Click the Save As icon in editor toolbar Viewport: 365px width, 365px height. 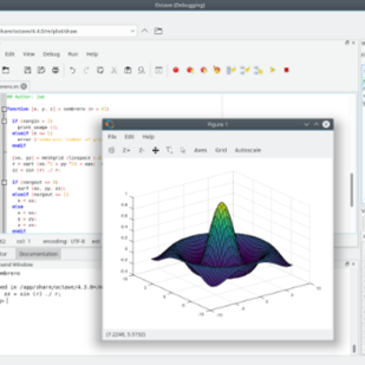41,70
